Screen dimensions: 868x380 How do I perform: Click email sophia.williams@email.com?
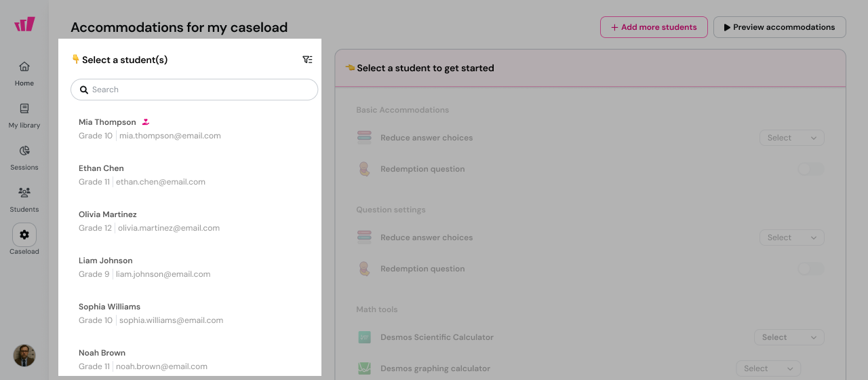point(172,320)
